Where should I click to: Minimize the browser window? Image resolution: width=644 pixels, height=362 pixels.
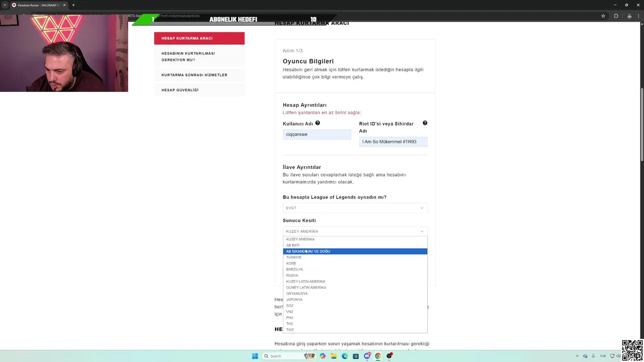pos(615,5)
